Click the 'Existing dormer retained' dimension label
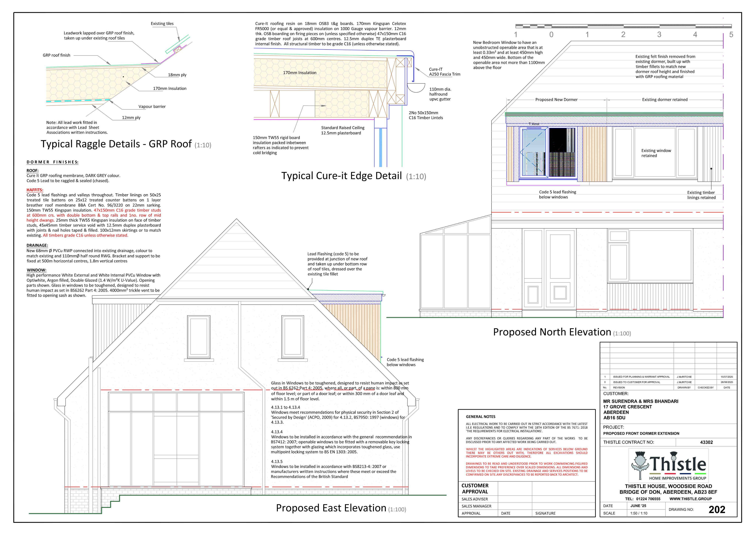The width and height of the screenshot is (756, 535). [x=665, y=100]
